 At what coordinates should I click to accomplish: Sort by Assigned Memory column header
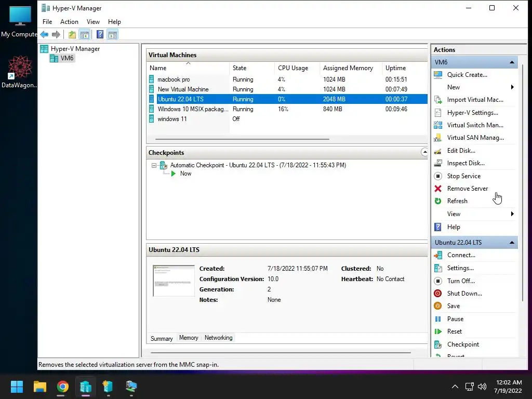click(x=351, y=68)
